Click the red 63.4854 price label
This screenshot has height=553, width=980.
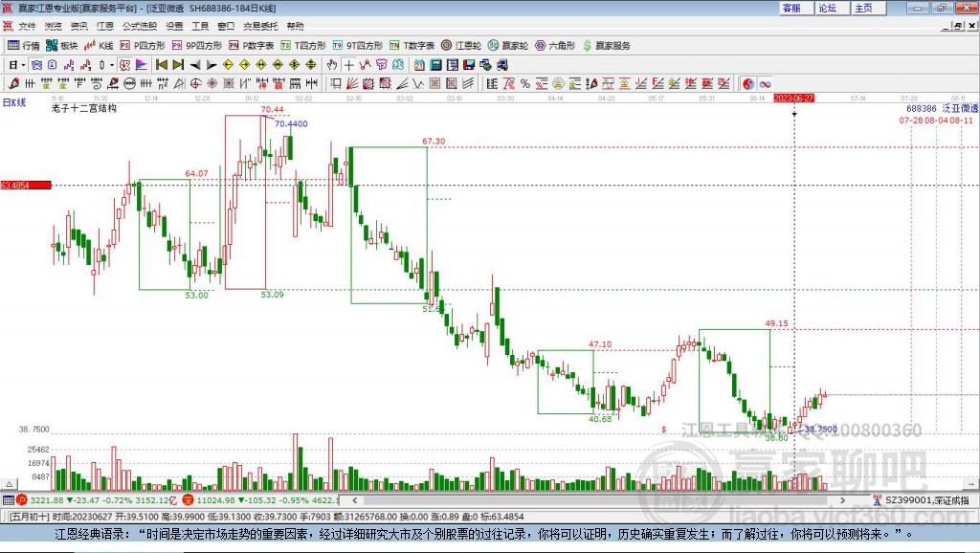click(26, 185)
